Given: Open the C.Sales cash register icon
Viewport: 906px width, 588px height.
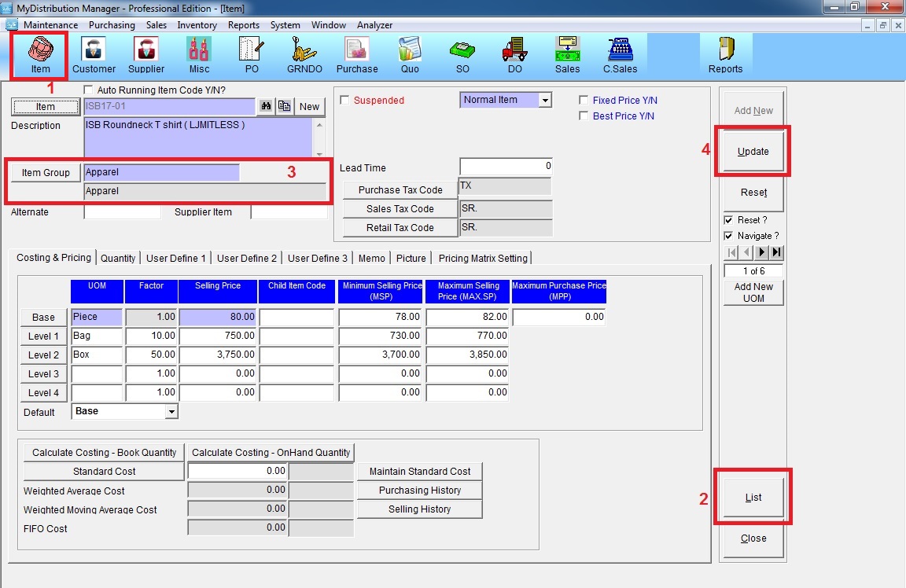Looking at the screenshot, I should click(620, 55).
